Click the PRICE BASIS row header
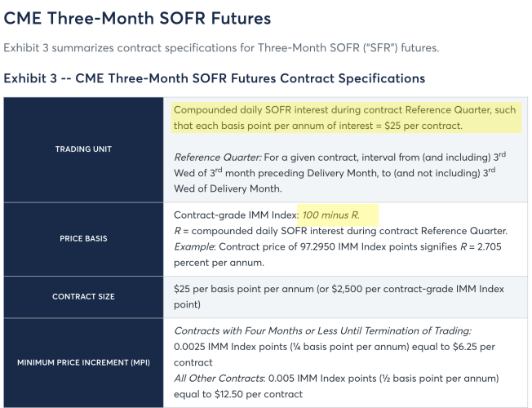This screenshot has height=408, width=532. tap(83, 238)
